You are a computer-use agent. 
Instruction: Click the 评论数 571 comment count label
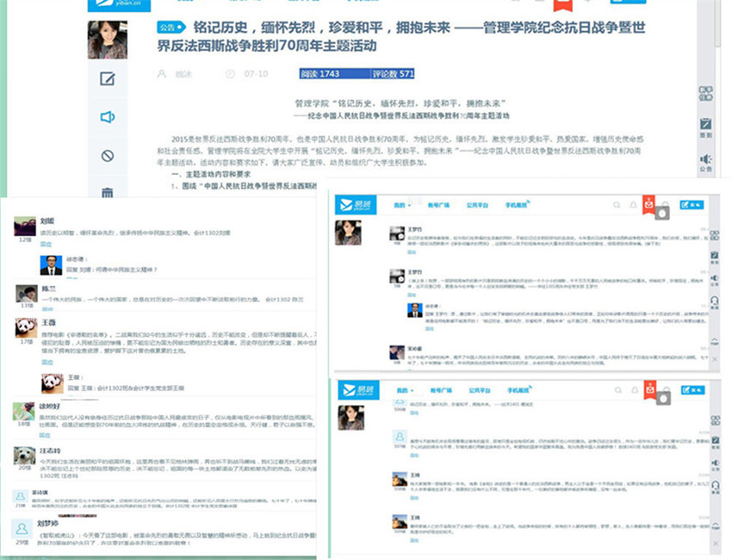394,74
